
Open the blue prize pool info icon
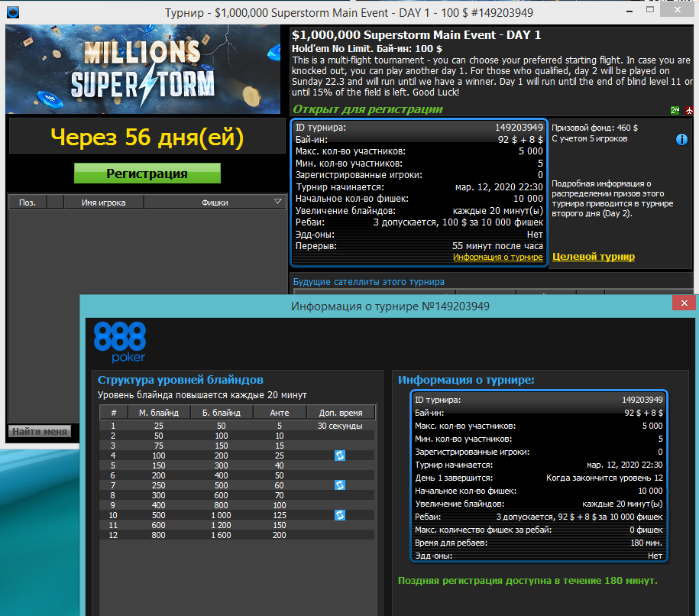pos(681,140)
